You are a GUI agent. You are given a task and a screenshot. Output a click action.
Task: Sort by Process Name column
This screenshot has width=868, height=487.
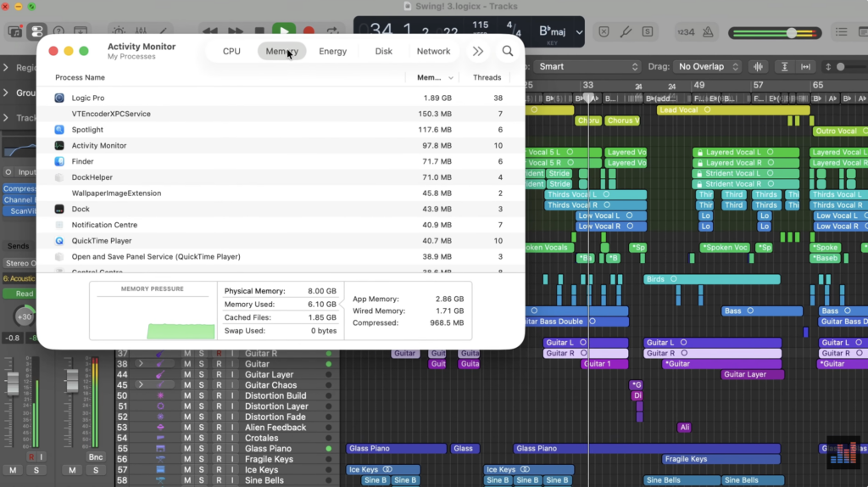click(x=81, y=77)
